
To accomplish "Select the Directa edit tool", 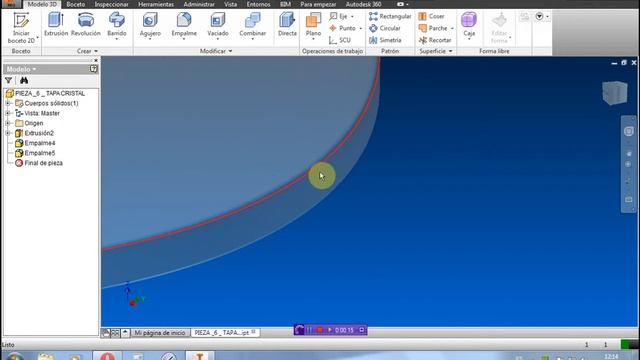I will tap(287, 24).
